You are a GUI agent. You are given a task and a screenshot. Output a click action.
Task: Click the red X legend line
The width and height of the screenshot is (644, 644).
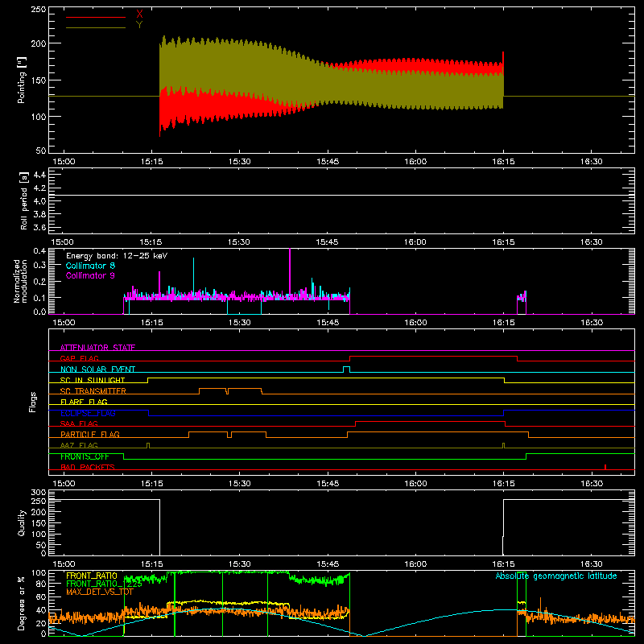click(95, 17)
